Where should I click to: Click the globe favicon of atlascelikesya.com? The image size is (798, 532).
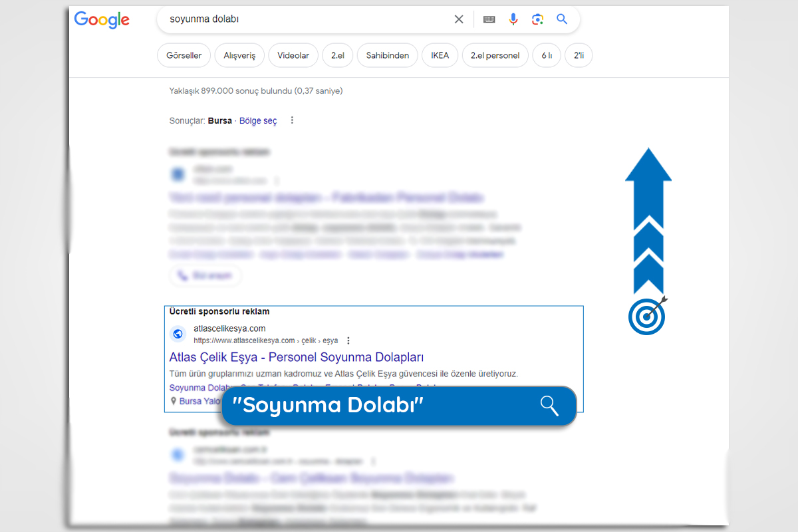[178, 334]
